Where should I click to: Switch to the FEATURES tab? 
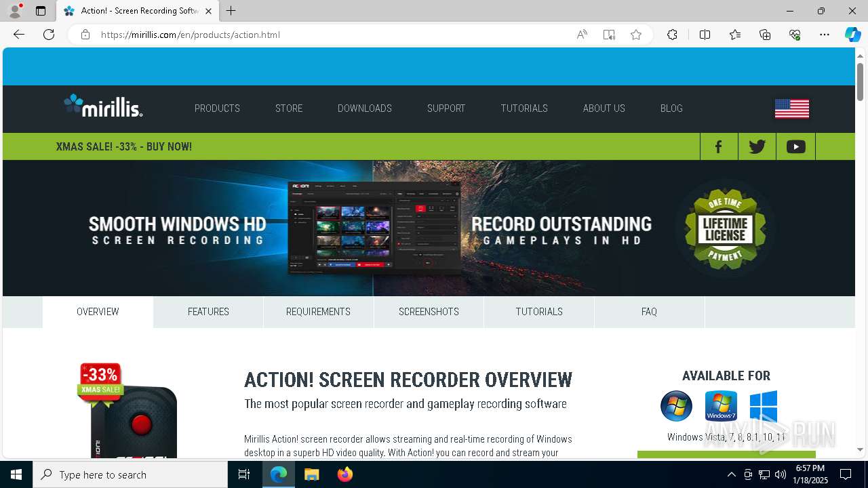[x=208, y=312]
